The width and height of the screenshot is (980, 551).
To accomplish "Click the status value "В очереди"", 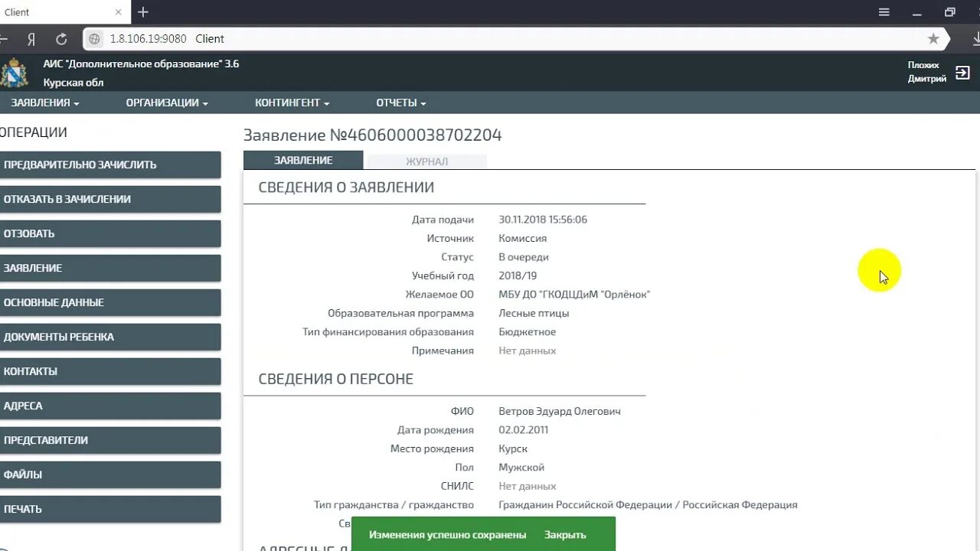I will [524, 257].
